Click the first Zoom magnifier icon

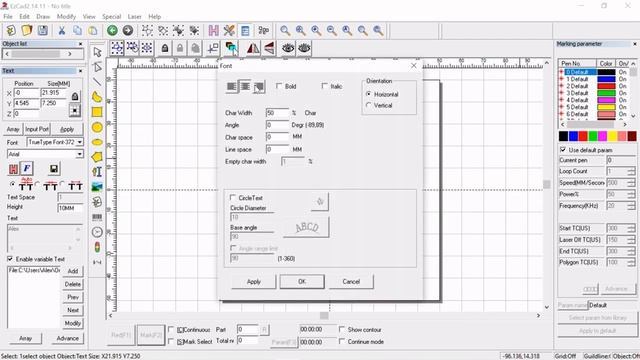(285, 30)
